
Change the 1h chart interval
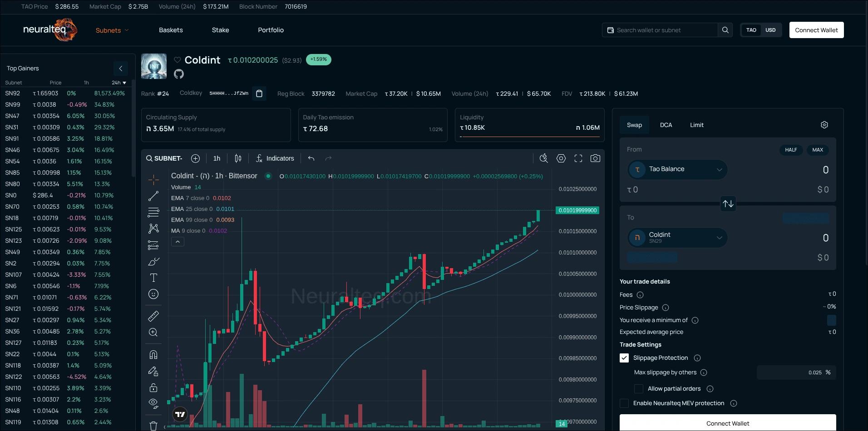pyautogui.click(x=217, y=158)
